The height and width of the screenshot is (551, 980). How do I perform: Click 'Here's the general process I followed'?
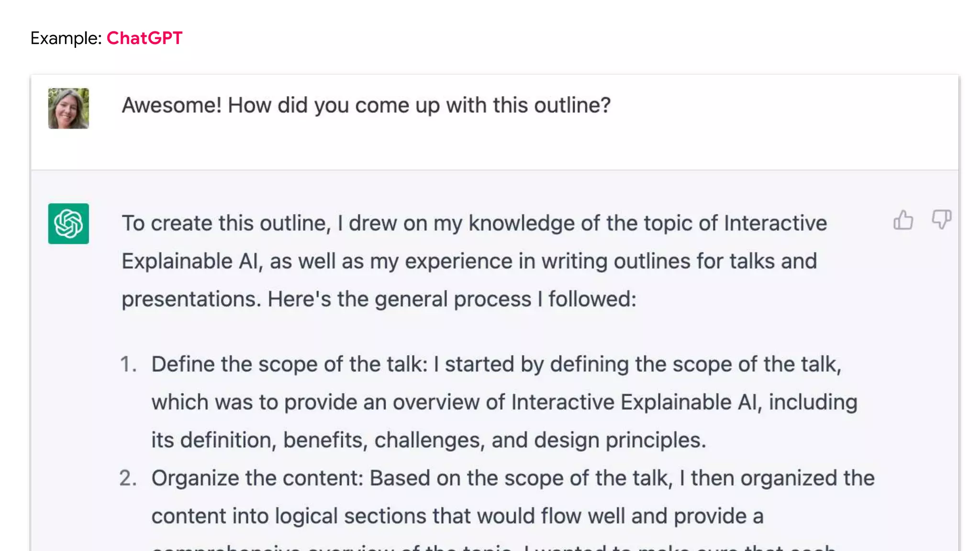click(452, 299)
